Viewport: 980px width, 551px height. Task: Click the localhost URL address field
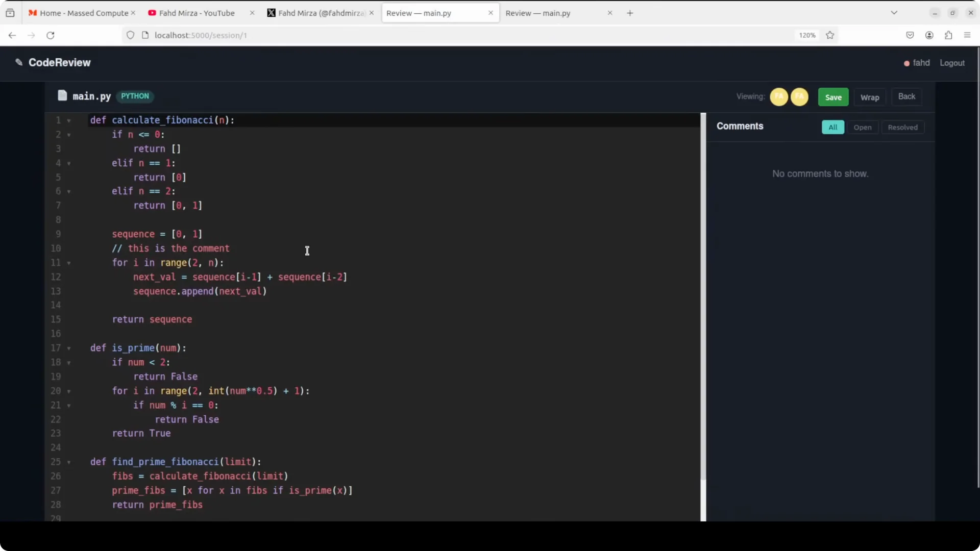(x=459, y=35)
